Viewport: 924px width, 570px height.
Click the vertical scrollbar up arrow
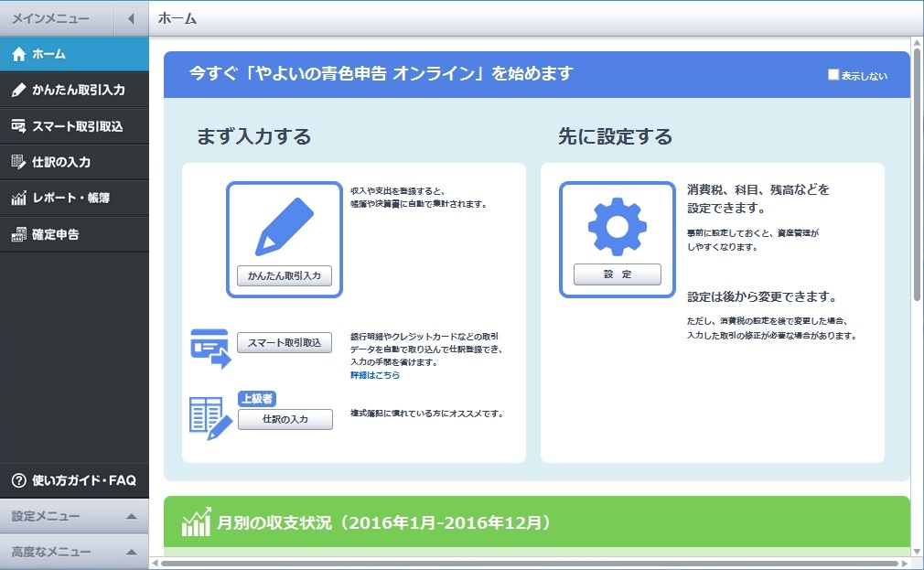(917, 43)
